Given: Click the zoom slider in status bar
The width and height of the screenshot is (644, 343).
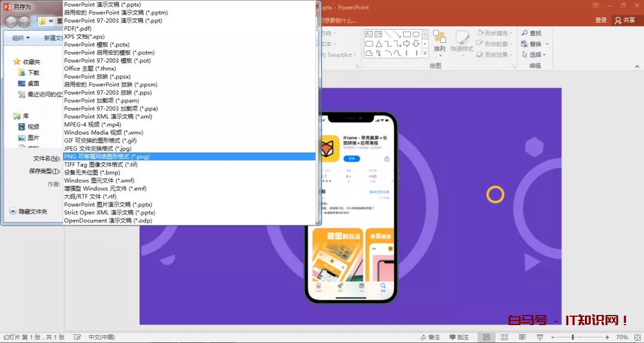Looking at the screenshot, I should [574, 338].
